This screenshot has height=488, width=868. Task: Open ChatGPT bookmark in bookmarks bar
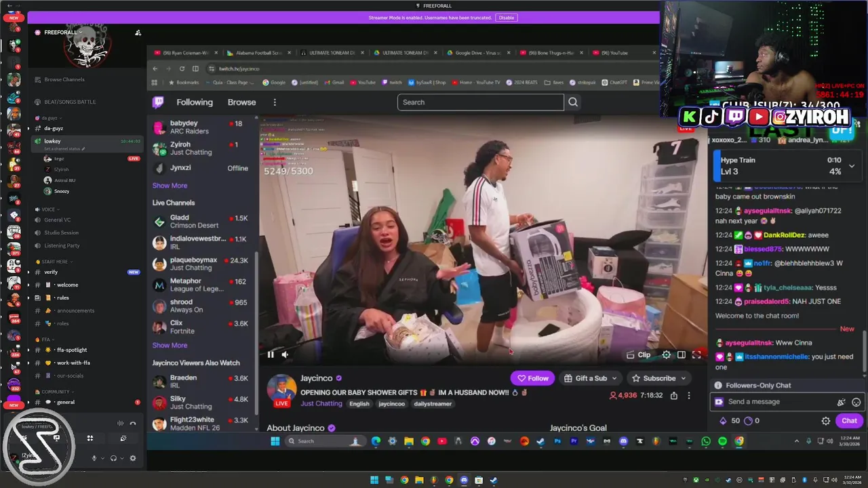[614, 83]
